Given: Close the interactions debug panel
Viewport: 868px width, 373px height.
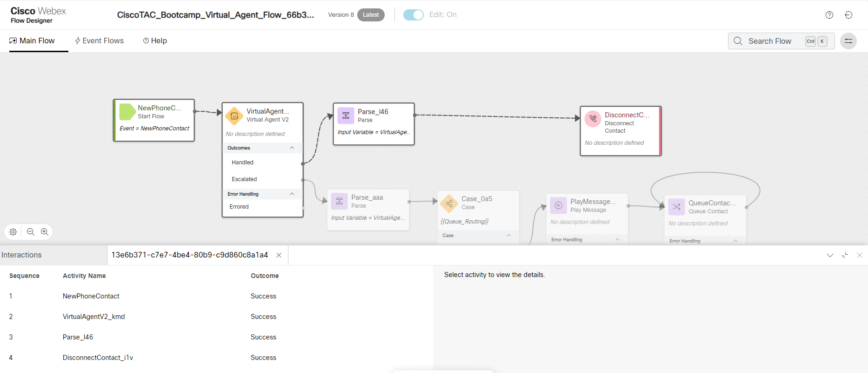Looking at the screenshot, I should coord(860,255).
